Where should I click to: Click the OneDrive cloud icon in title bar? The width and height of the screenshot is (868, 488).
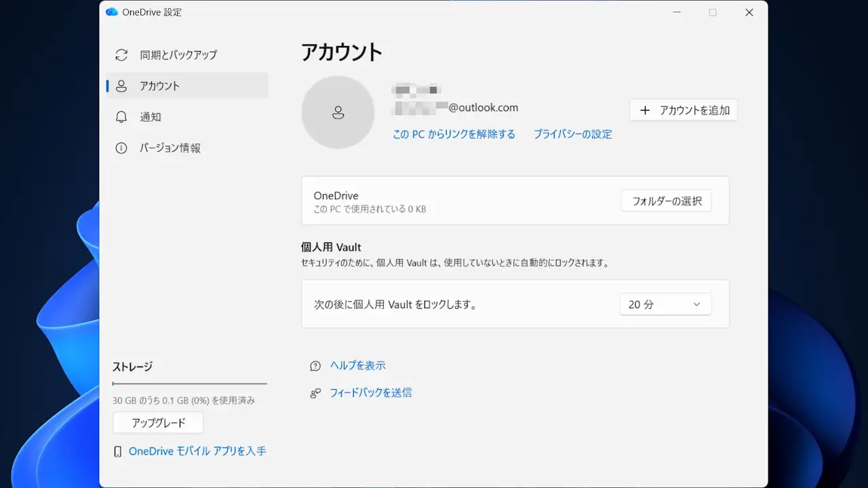[112, 12]
